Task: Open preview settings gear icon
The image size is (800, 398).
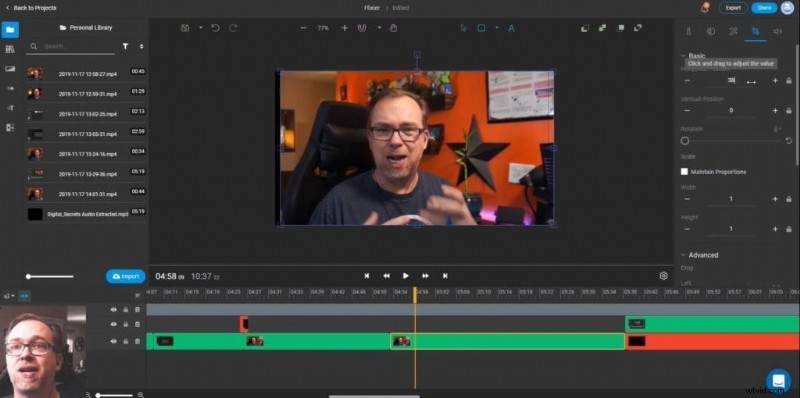Action: [x=663, y=276]
